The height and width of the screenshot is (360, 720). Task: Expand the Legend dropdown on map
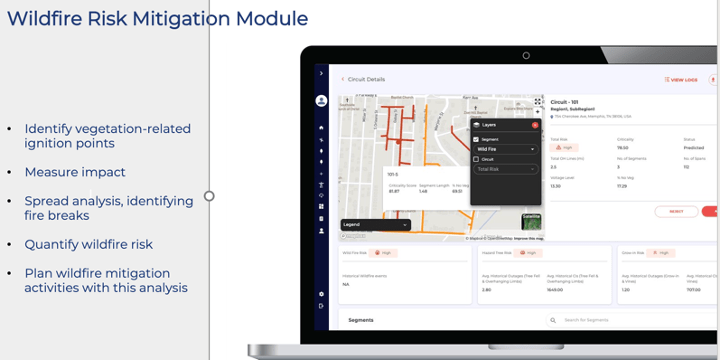click(376, 225)
